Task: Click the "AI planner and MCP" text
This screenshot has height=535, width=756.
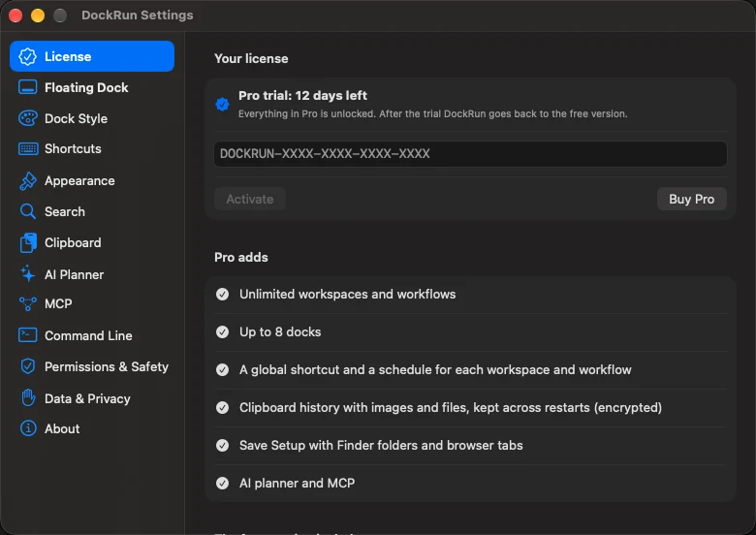Action: pyautogui.click(x=297, y=483)
